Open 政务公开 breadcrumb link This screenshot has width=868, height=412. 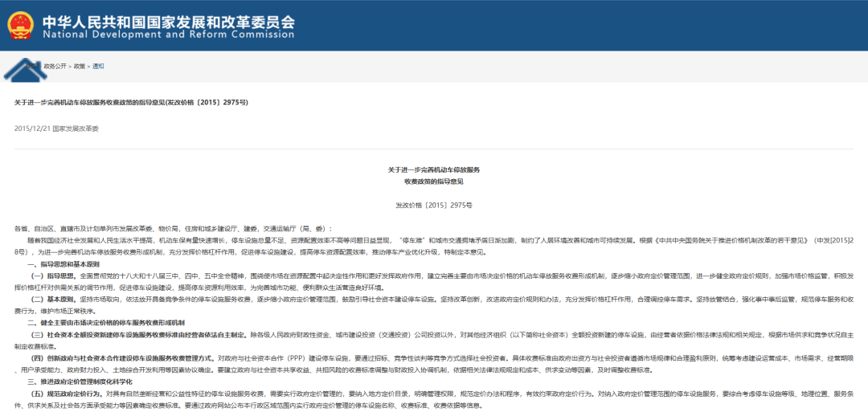tap(55, 66)
